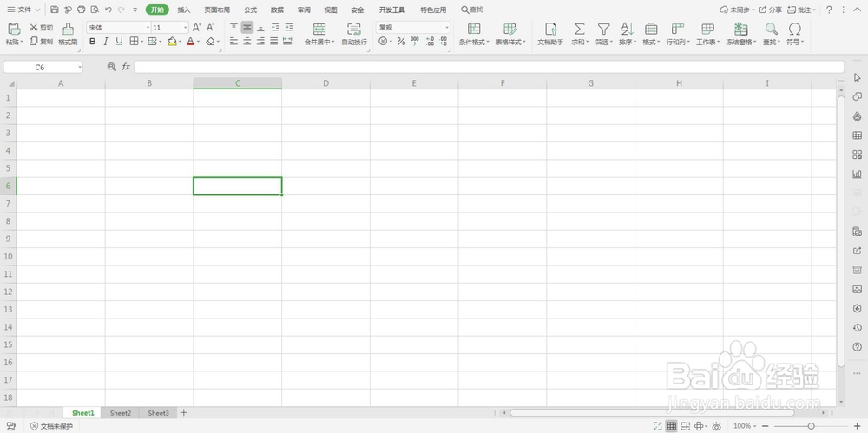Click the Print icon in quick access bar
This screenshot has height=433, width=868.
point(82,10)
